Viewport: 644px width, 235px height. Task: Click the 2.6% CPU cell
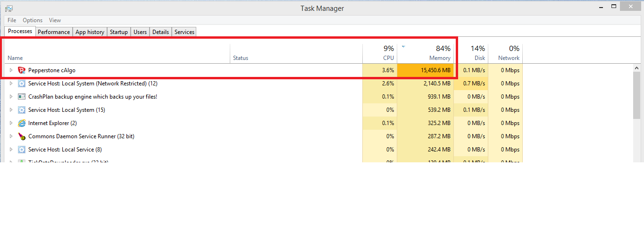tap(380, 84)
